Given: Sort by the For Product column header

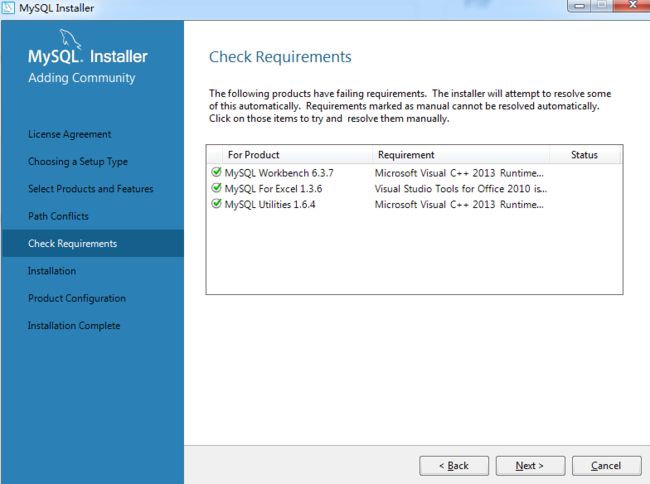Looking at the screenshot, I should tap(297, 155).
